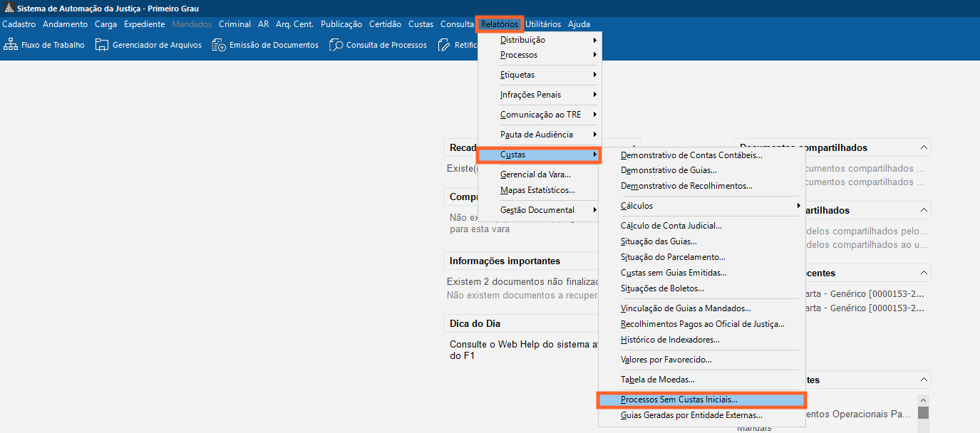This screenshot has height=433, width=980.
Task: Open the Mapas Estatísticos report
Action: coord(537,190)
